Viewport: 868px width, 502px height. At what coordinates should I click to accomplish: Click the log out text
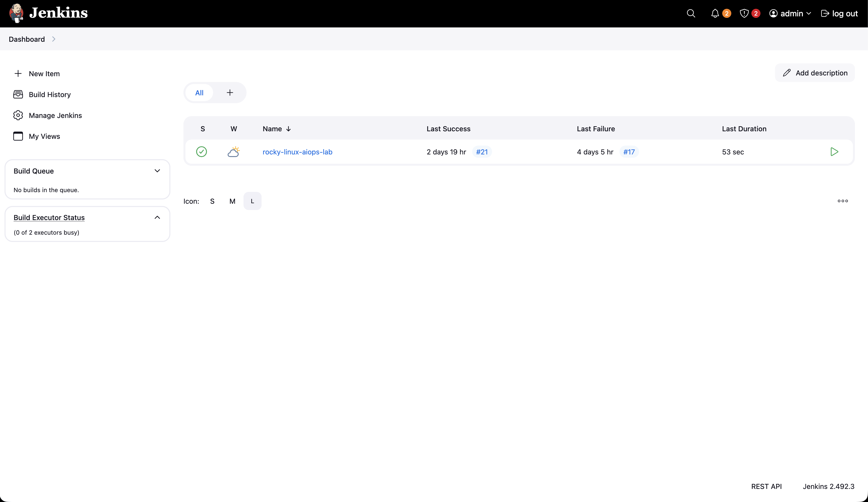tap(845, 13)
